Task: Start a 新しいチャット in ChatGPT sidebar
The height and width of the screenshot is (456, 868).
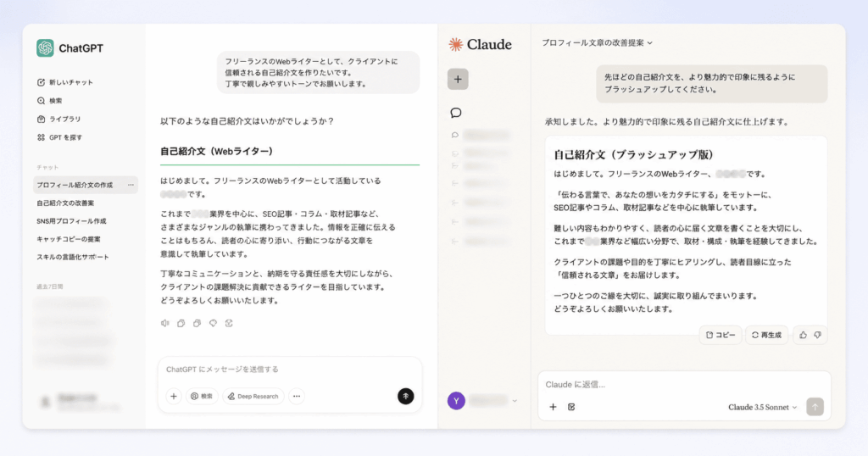Action: click(64, 82)
